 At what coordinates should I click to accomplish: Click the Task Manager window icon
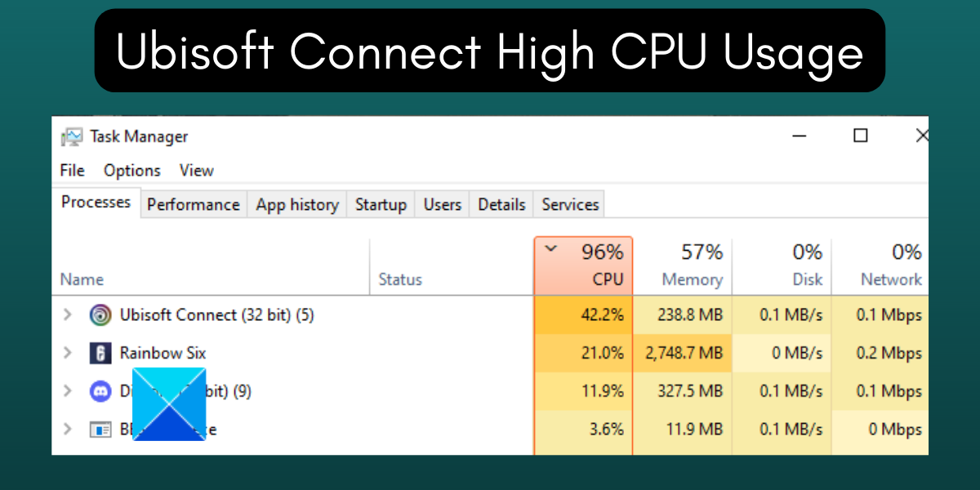point(72,137)
